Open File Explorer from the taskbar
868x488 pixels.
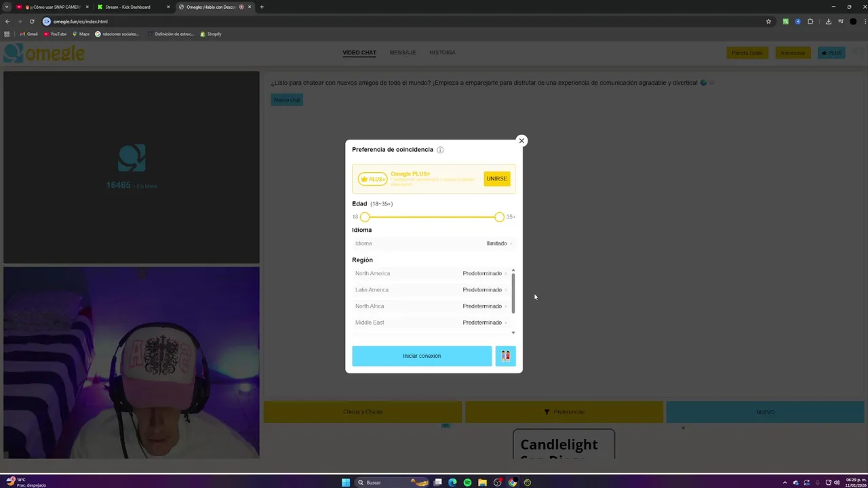[x=482, y=483]
